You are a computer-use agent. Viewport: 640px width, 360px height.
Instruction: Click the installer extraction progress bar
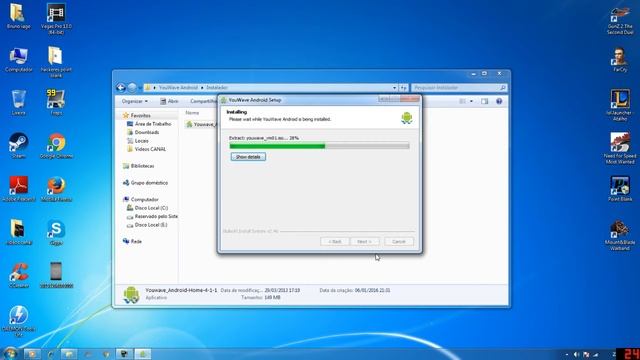(x=319, y=146)
